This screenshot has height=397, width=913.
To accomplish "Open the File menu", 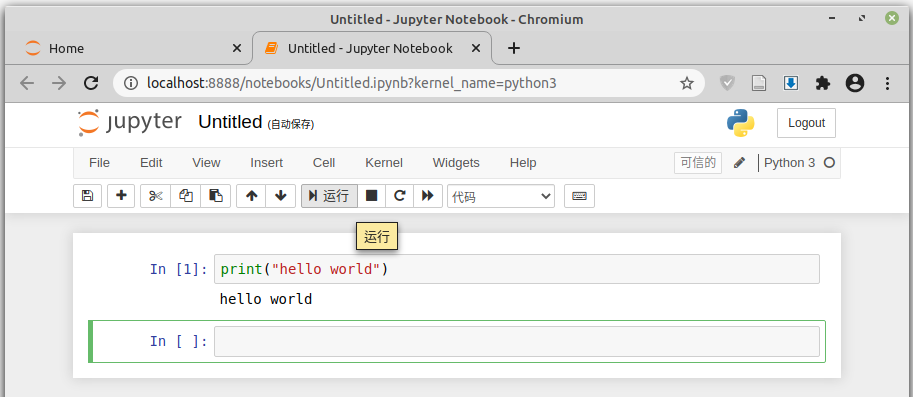I will [x=100, y=163].
